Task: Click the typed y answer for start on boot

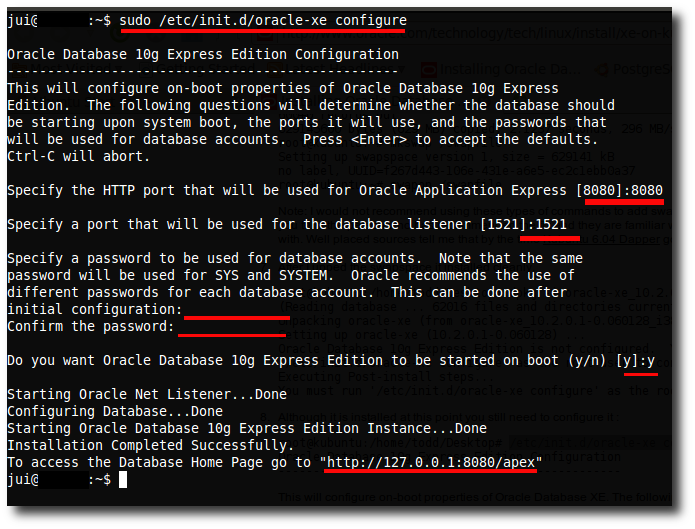Action: tap(650, 360)
